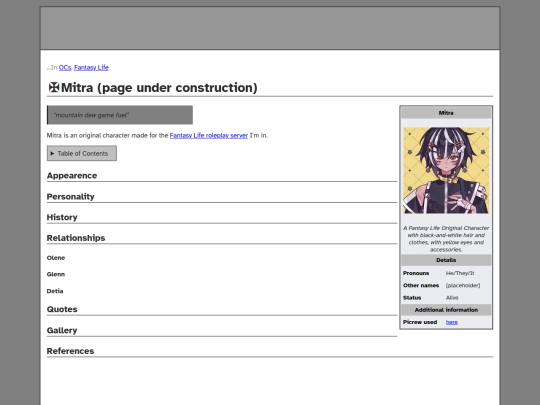The width and height of the screenshot is (540, 405).
Task: Click the Mitra character portrait image
Action: [446, 170]
